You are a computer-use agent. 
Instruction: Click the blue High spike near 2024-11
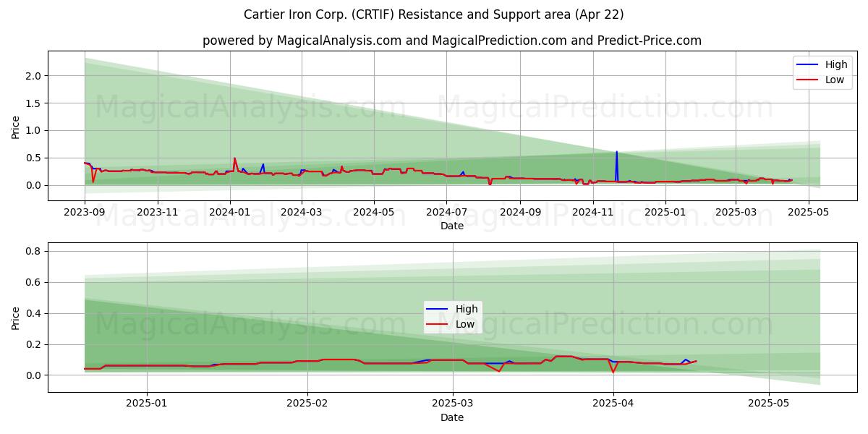(616, 165)
